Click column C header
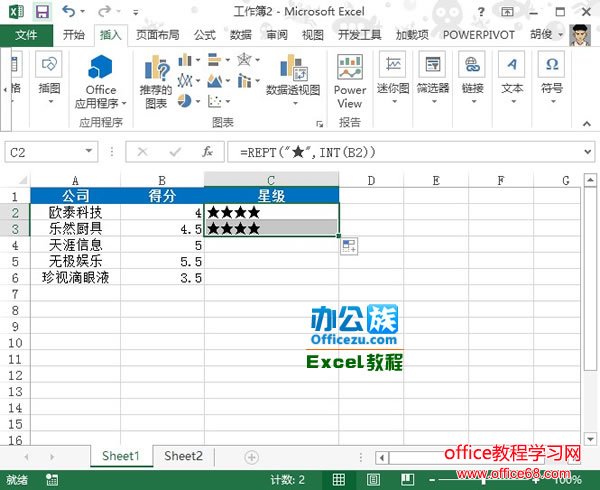The image size is (600, 490). pyautogui.click(x=271, y=180)
